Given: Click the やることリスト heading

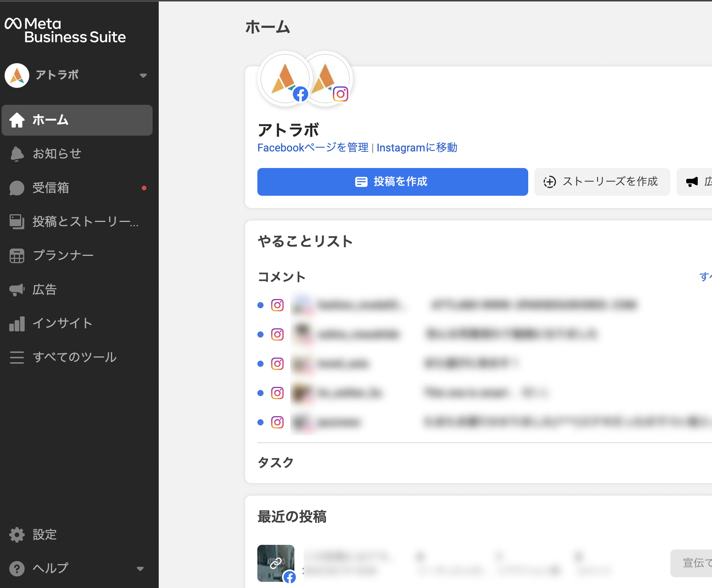Looking at the screenshot, I should coord(306,242).
